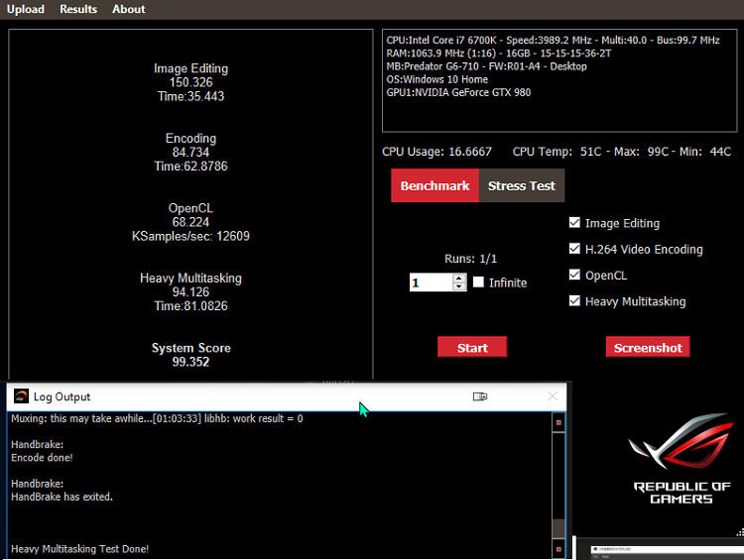Click the Runs: 1/1 label

click(x=470, y=259)
